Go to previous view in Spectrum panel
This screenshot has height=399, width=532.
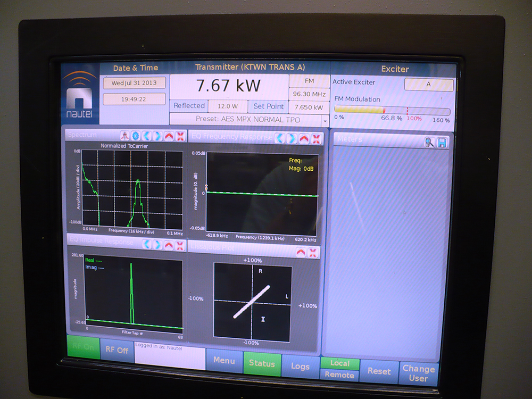coord(147,136)
